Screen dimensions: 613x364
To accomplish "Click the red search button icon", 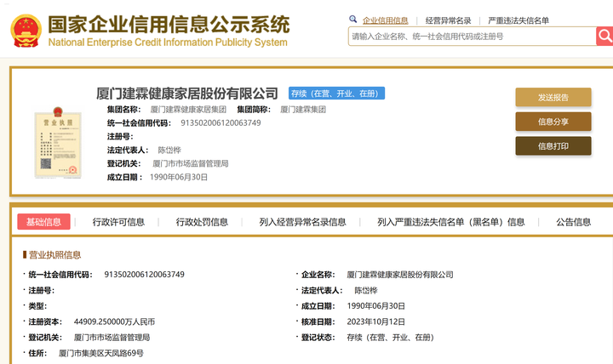I will click(x=604, y=37).
